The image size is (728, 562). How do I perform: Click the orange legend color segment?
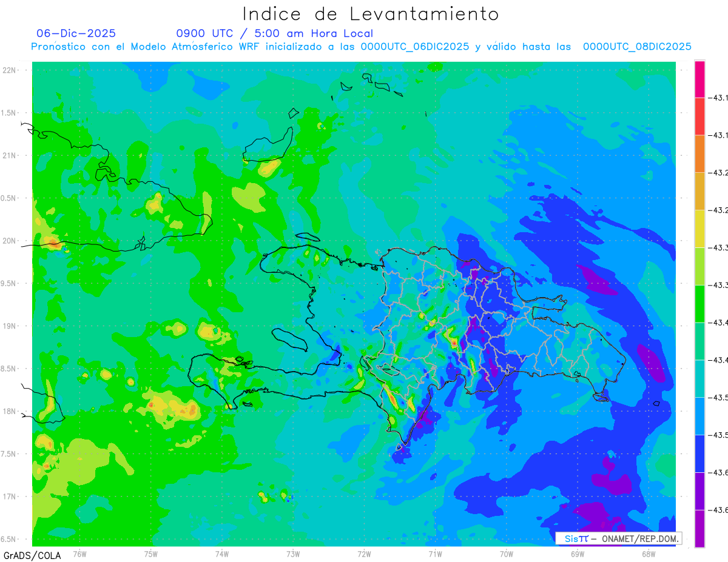(x=699, y=154)
